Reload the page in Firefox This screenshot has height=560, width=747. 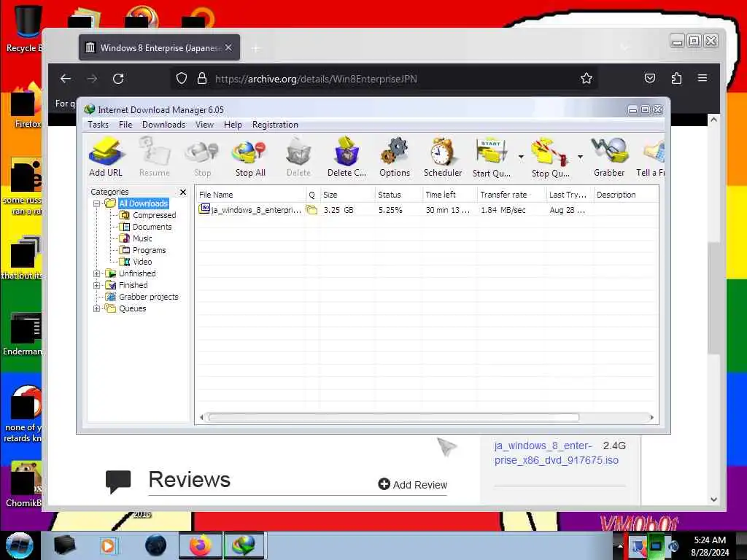[x=118, y=79]
